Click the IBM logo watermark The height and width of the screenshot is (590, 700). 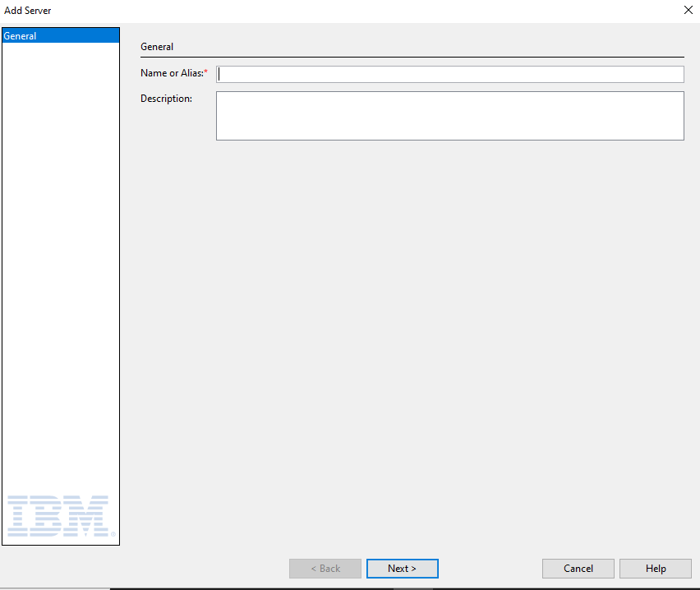(x=58, y=516)
